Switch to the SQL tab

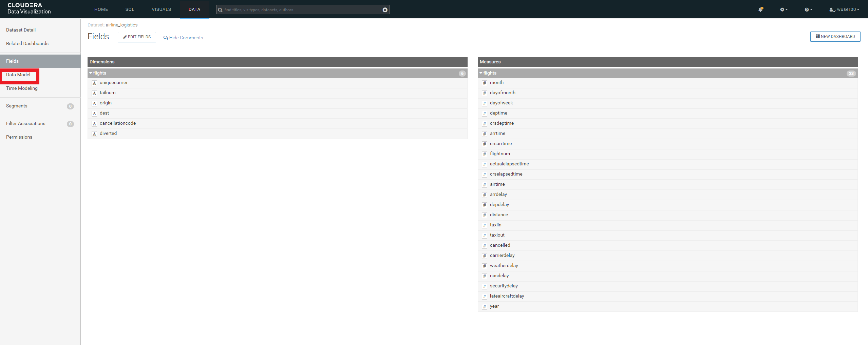(130, 9)
